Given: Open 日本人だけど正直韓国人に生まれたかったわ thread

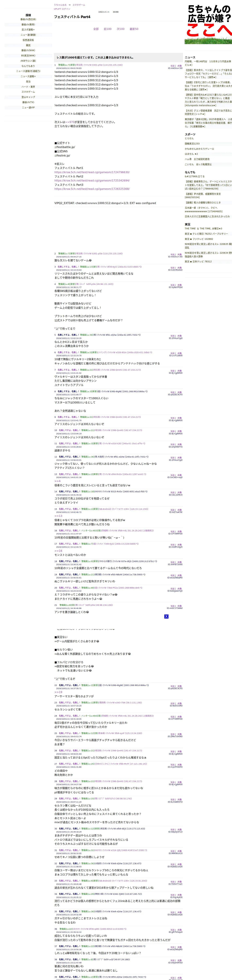Looking at the screenshot, I should [207, 216].
